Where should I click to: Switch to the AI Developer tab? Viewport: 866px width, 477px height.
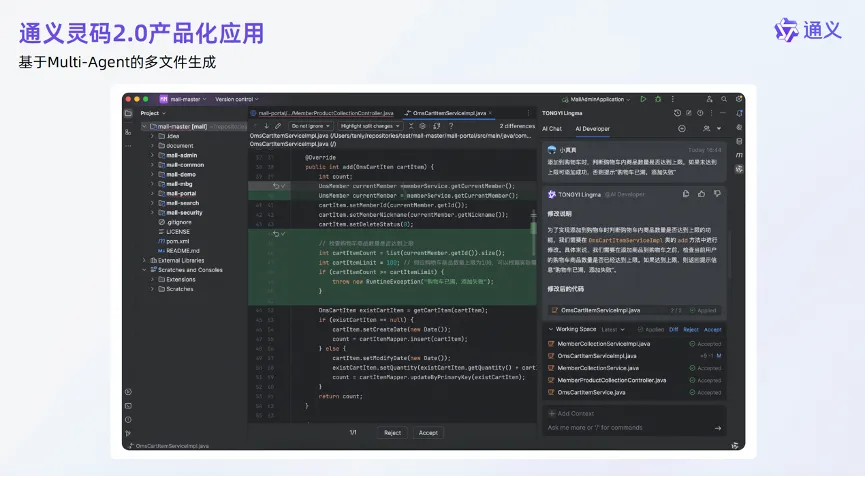593,129
